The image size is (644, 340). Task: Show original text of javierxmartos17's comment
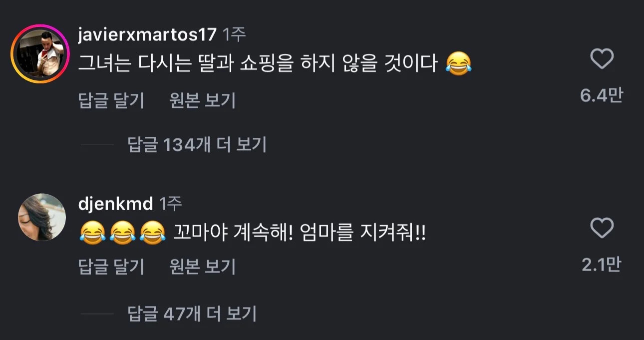(202, 101)
